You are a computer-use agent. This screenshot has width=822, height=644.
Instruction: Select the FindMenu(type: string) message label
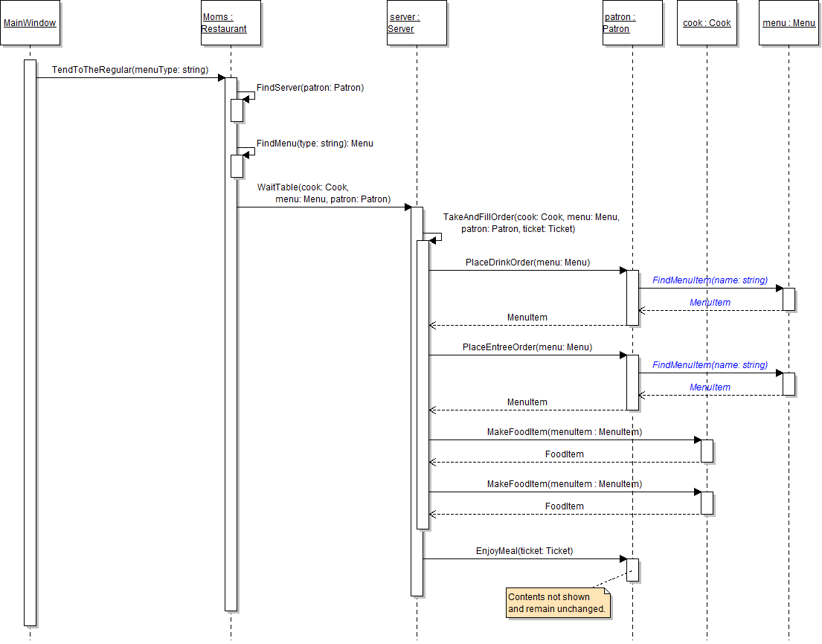point(315,143)
